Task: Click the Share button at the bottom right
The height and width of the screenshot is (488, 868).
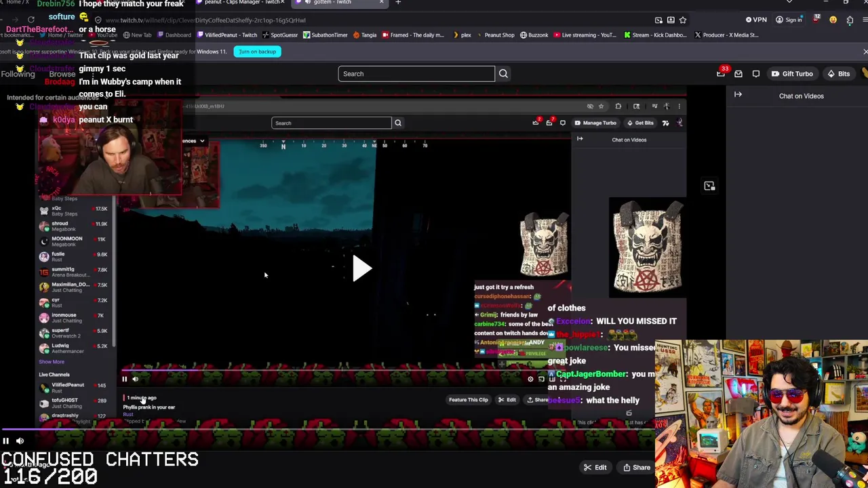Action: click(x=637, y=467)
